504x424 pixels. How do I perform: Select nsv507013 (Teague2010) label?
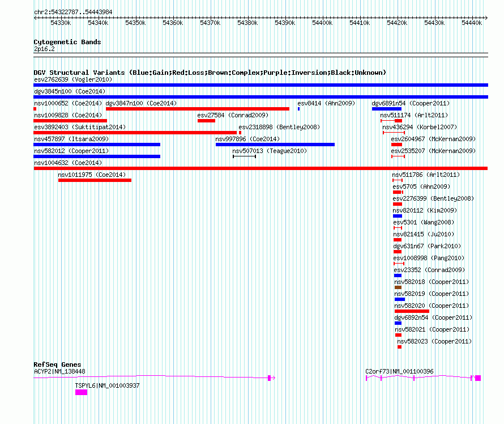pyautogui.click(x=270, y=151)
